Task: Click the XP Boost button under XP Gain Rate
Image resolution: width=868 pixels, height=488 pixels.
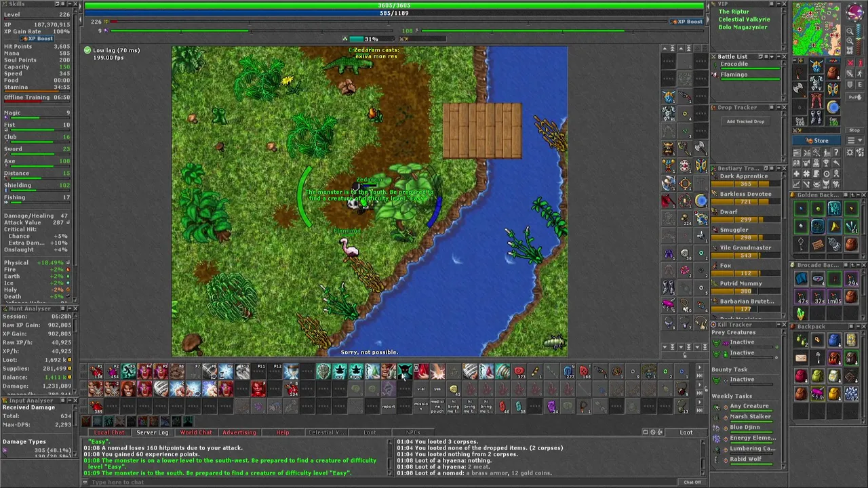Action: [x=37, y=39]
